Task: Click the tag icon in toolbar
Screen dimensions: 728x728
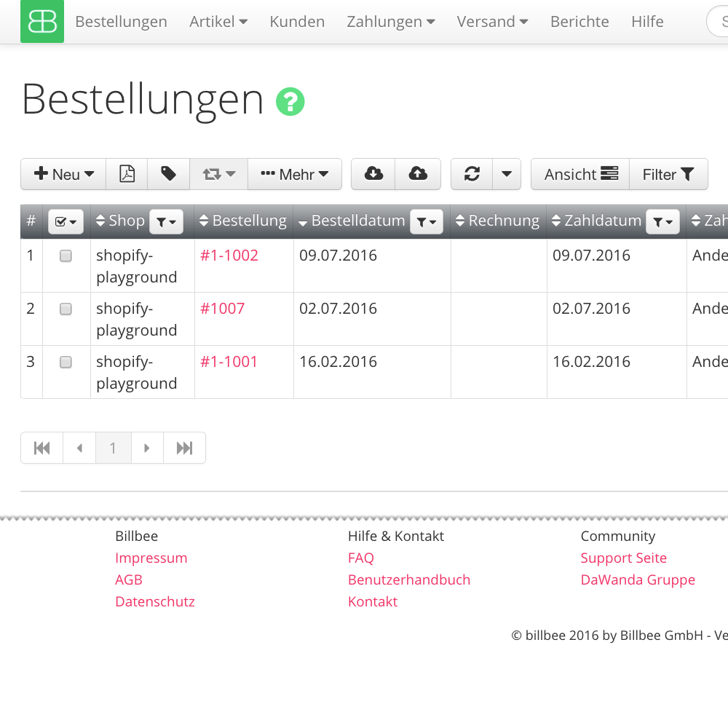Action: pyautogui.click(x=168, y=174)
